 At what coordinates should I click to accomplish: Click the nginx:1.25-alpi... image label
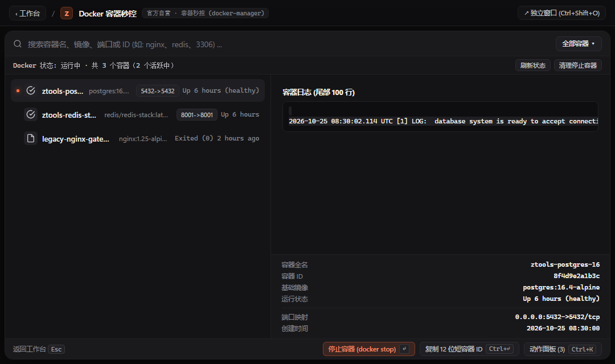point(143,139)
